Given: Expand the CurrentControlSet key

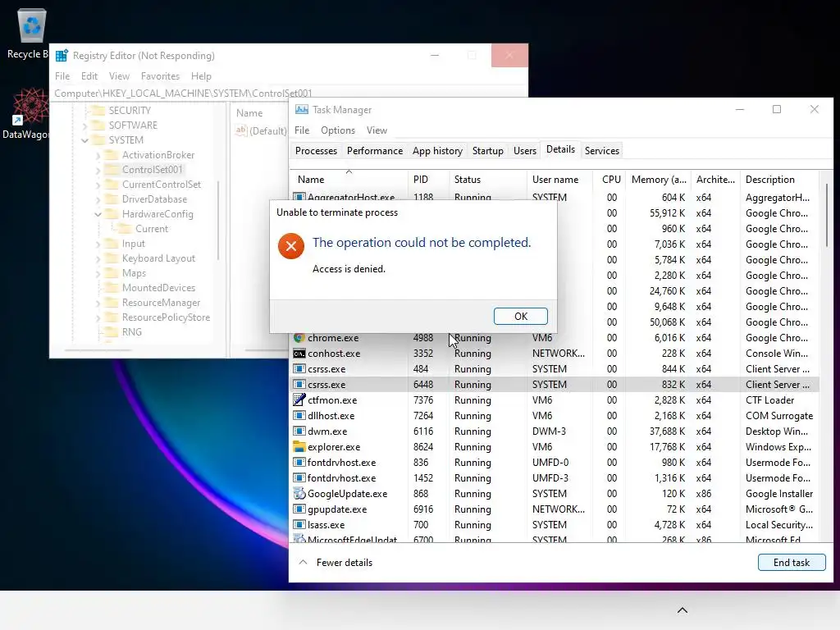Looking at the screenshot, I should click(x=98, y=185).
